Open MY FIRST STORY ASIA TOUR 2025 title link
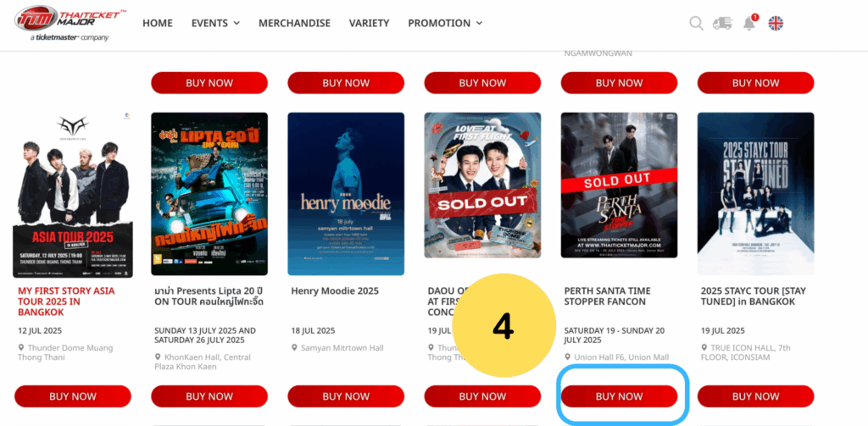Viewport: 868px width, 426px height. click(66, 302)
